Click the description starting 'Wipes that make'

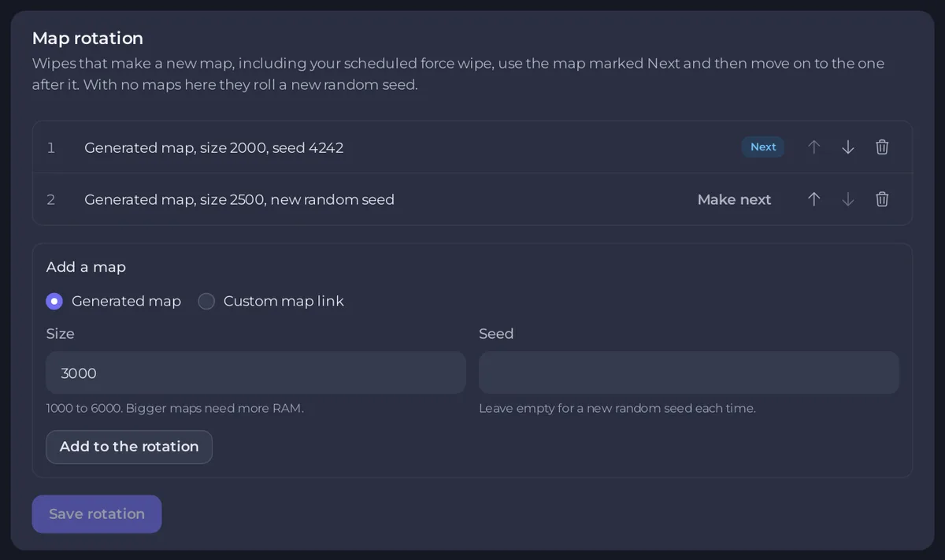click(458, 73)
